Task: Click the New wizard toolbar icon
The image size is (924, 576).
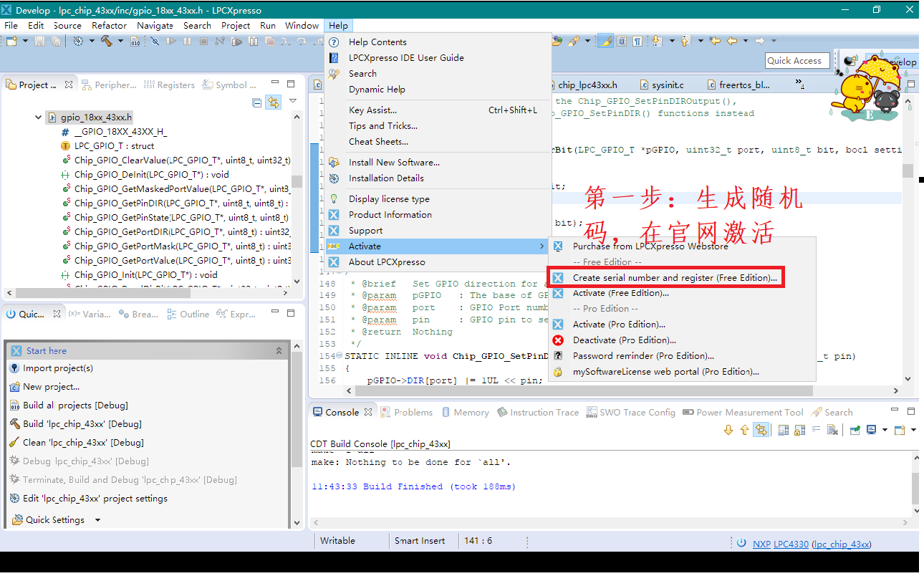Action: [11, 42]
